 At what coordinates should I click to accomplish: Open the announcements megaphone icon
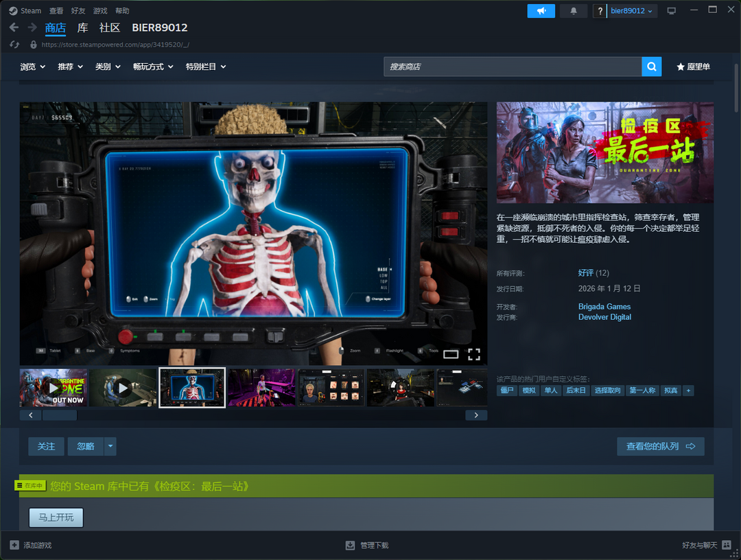tap(541, 11)
